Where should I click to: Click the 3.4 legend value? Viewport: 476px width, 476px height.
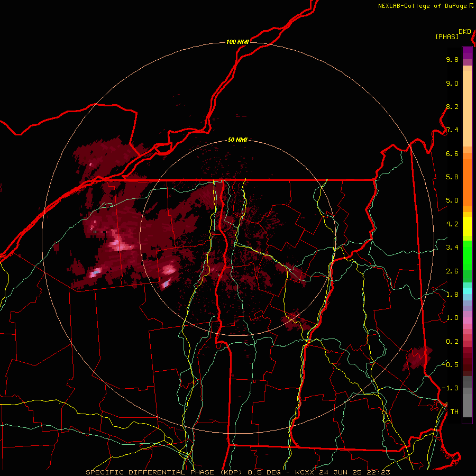pos(452,248)
